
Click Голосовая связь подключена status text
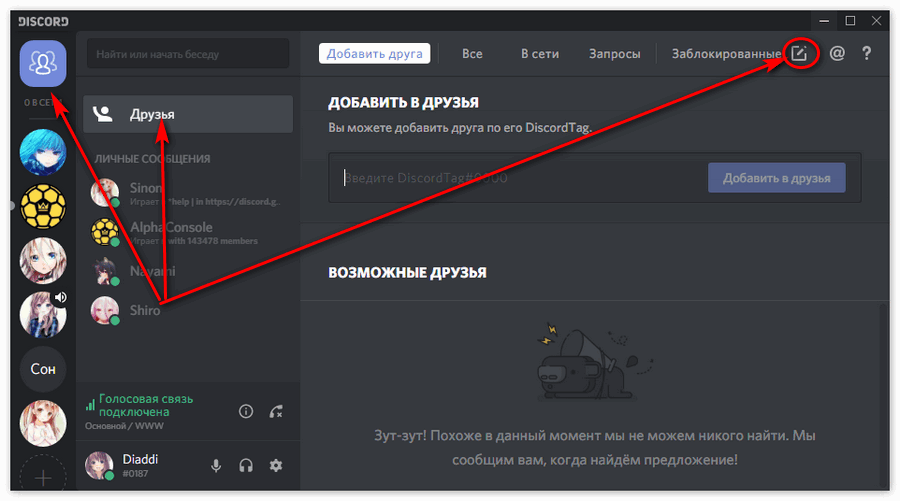146,405
